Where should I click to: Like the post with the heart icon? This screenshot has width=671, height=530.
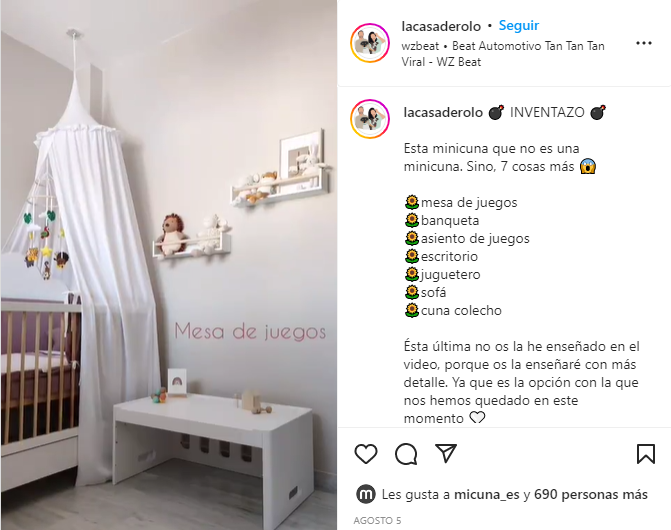coord(366,454)
